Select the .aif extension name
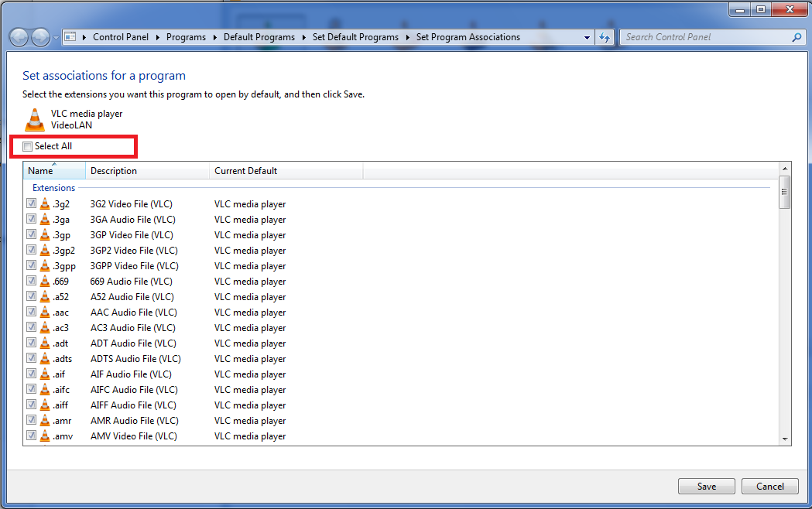The width and height of the screenshot is (812, 509). (59, 374)
